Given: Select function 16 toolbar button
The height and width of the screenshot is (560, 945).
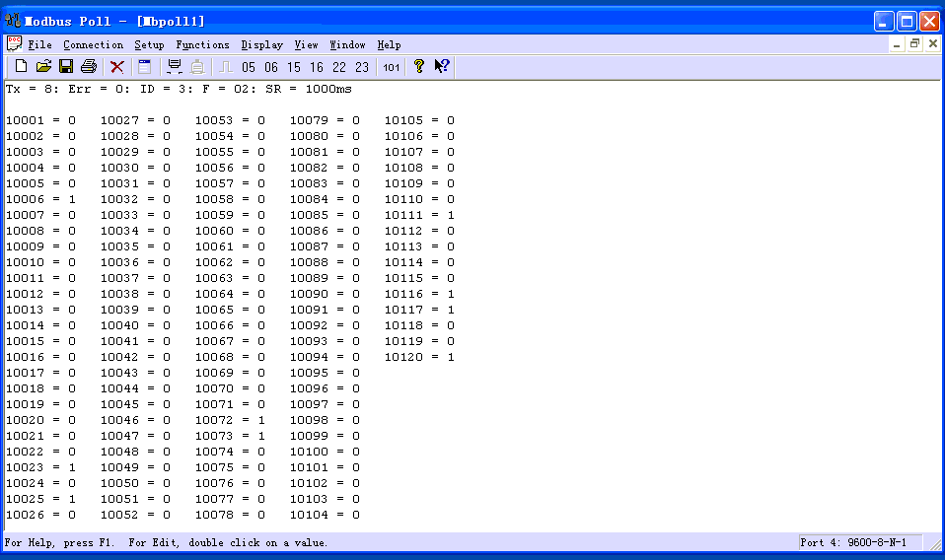Looking at the screenshot, I should [x=316, y=67].
